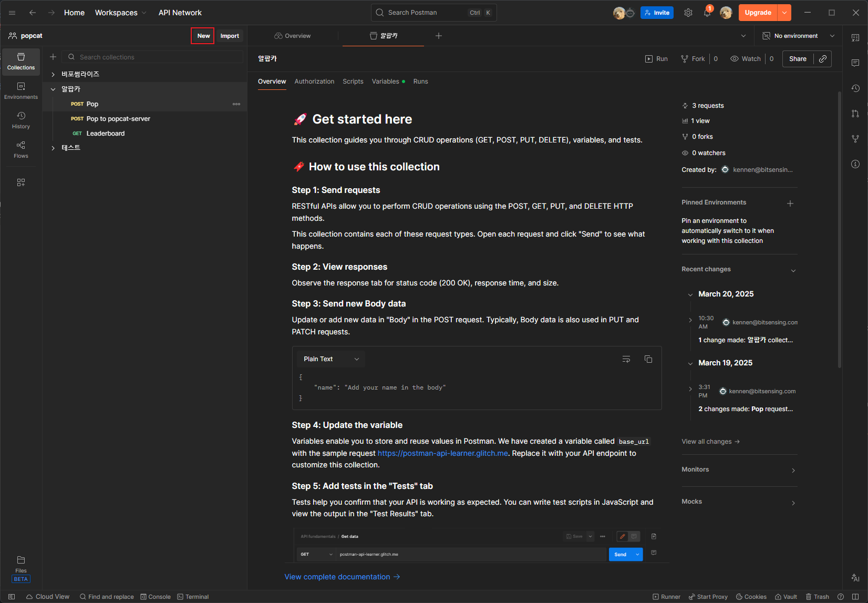The width and height of the screenshot is (868, 603).
Task: Open the History sidebar panel
Action: (21, 120)
